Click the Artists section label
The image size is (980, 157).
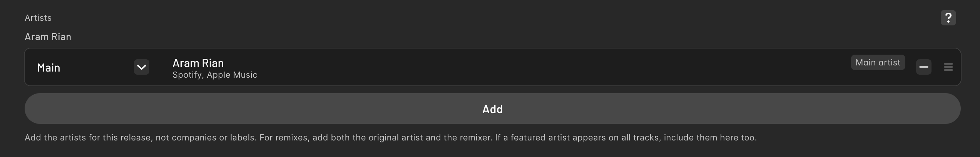click(38, 18)
